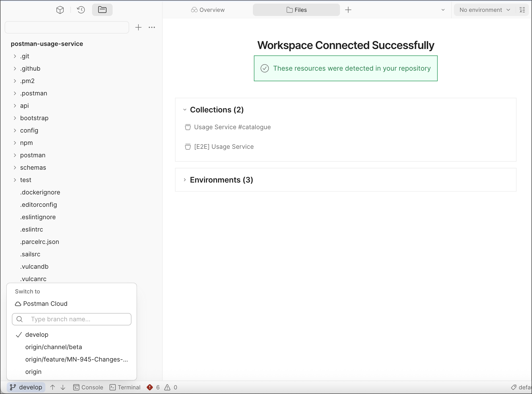
Task: Click the pull down-arrow in status bar
Action: coord(63,387)
